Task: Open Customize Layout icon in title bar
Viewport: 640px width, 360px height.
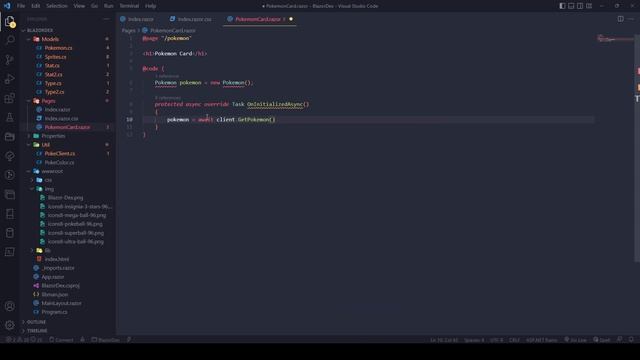Action: point(589,6)
